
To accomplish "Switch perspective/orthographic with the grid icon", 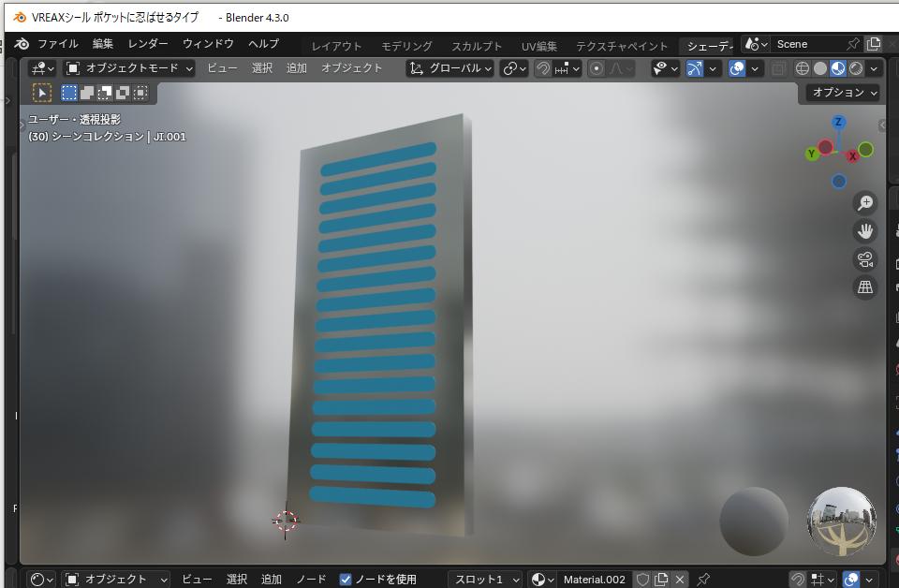I will 865,287.
